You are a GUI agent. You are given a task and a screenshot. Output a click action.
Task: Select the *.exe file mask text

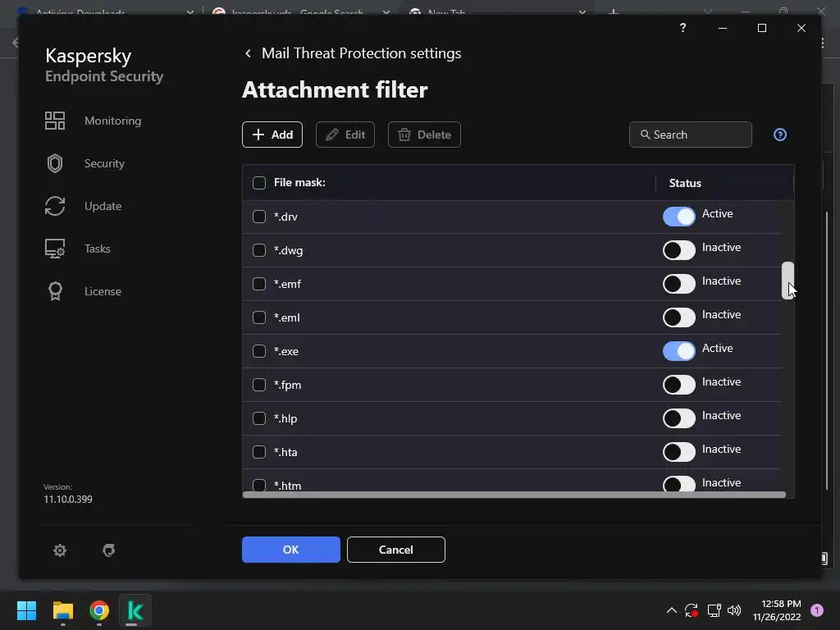[x=286, y=351]
